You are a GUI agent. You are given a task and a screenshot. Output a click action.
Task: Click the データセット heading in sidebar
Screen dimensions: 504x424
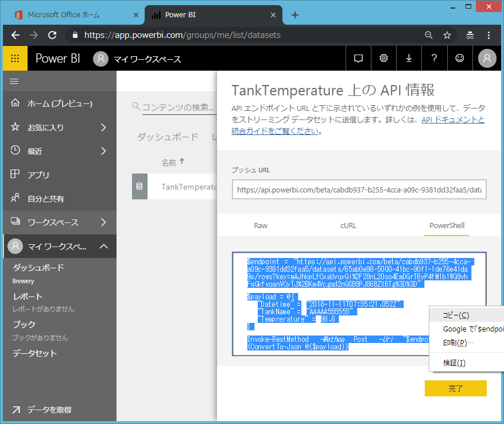[x=34, y=353]
